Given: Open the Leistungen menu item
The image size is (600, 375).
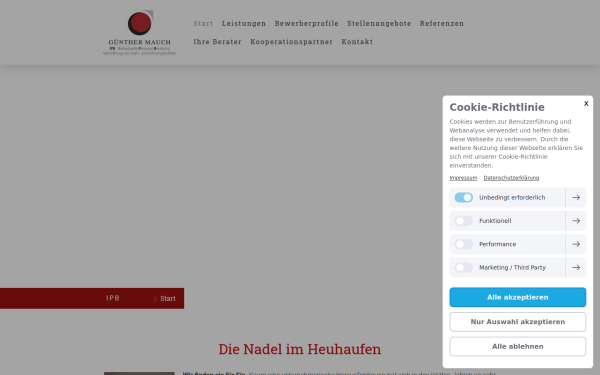Looking at the screenshot, I should [244, 23].
